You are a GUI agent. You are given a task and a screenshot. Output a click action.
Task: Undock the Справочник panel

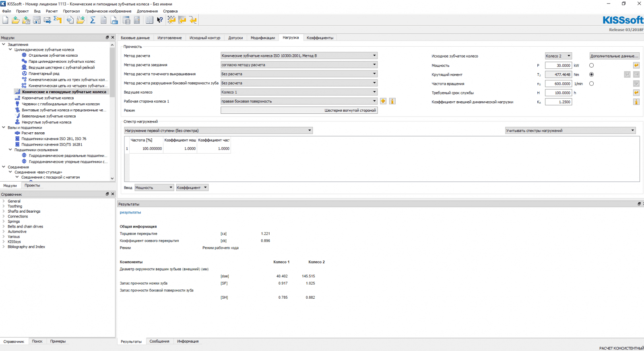107,194
